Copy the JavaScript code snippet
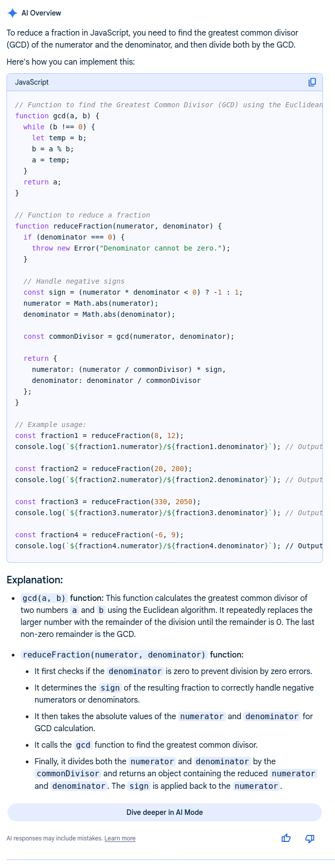Screen dimensions: 335x868 coord(312,82)
